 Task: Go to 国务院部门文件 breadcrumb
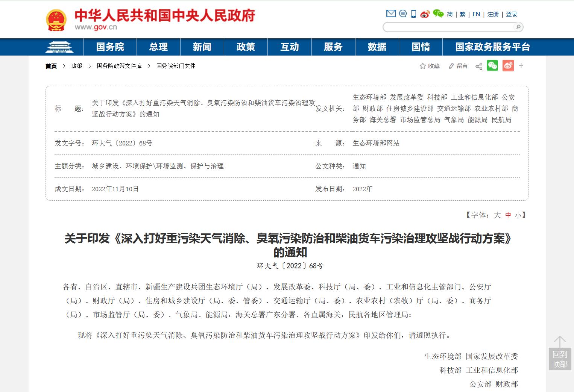(x=176, y=66)
